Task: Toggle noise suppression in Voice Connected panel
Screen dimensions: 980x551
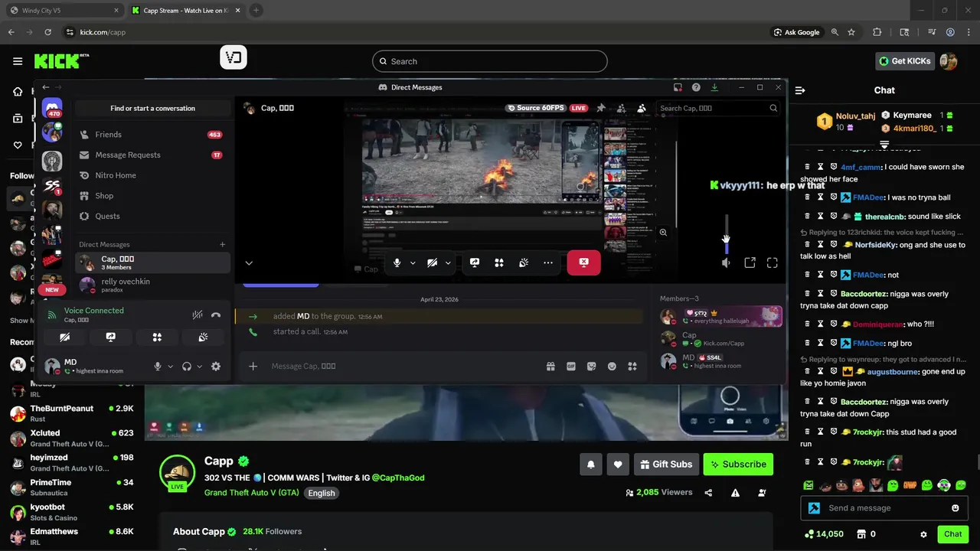Action: pyautogui.click(x=197, y=315)
